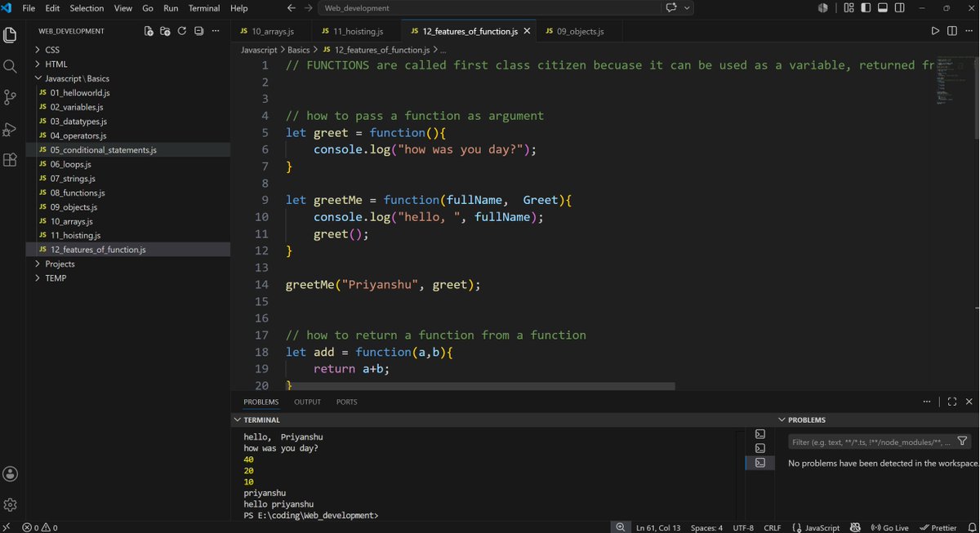Click the customize layout icon
Screen dimensions: 980x533
click(x=849, y=8)
